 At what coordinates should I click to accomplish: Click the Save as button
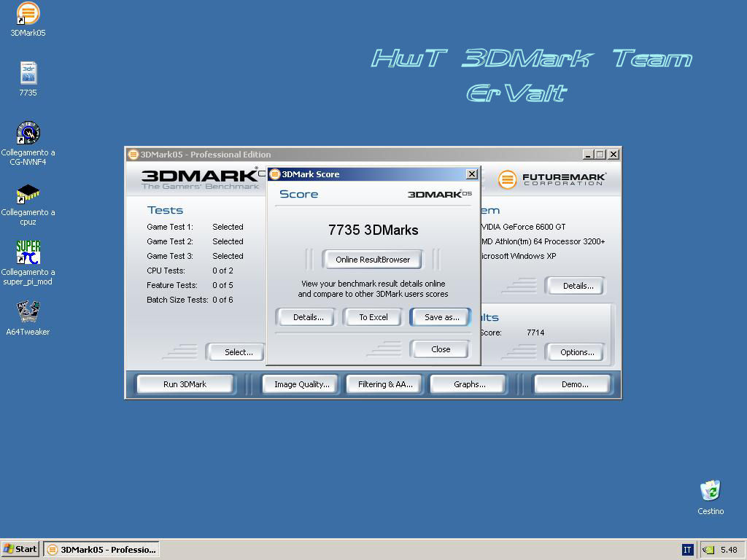pyautogui.click(x=441, y=317)
